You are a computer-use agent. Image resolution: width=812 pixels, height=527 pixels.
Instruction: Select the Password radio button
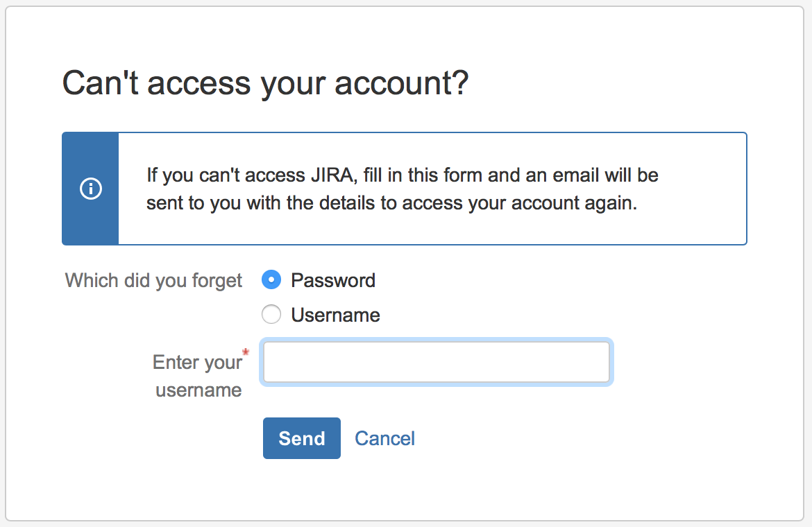(x=271, y=279)
